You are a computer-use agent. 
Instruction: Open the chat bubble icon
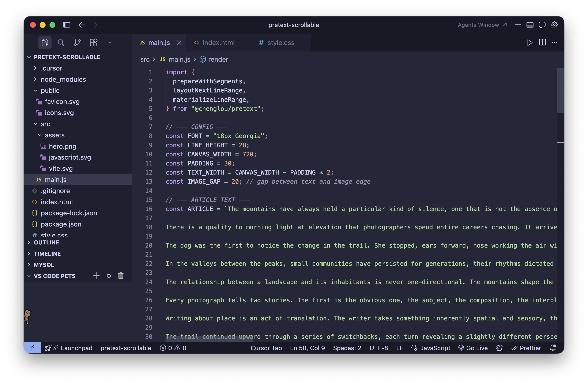pos(542,25)
